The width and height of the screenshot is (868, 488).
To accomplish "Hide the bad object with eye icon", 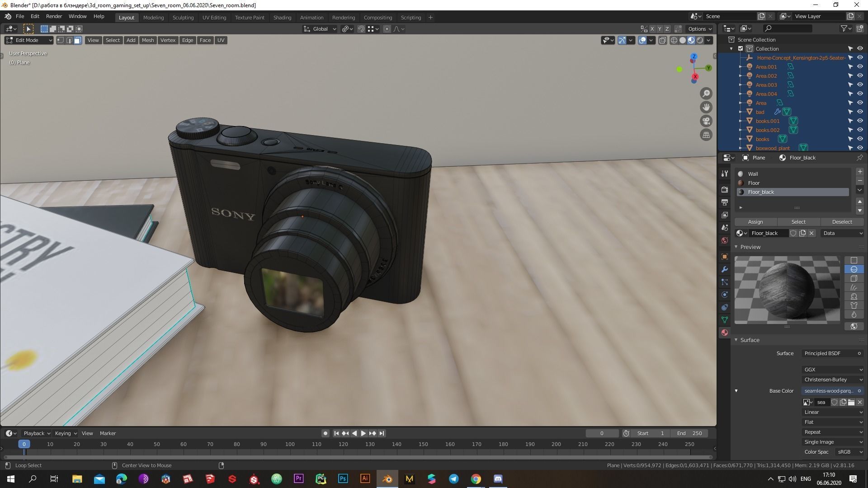I will pos(859,112).
